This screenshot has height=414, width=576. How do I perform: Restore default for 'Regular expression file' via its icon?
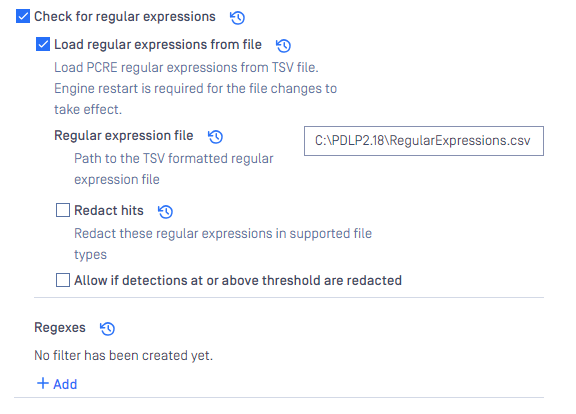(x=215, y=137)
